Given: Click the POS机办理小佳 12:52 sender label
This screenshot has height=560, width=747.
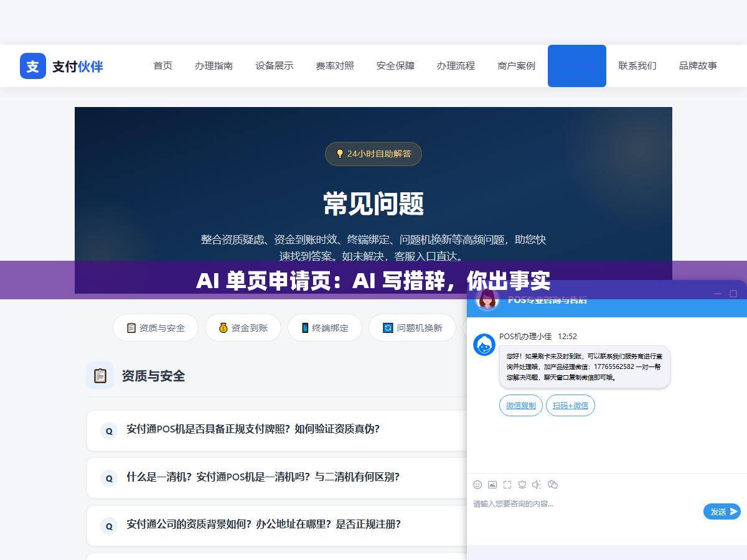Looking at the screenshot, I should pos(538,337).
